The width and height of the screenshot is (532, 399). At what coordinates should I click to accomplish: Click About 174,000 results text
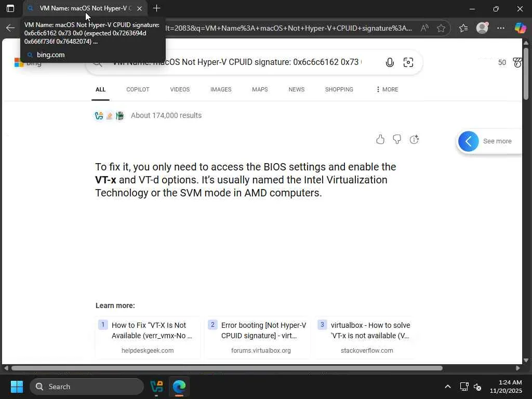(x=166, y=115)
